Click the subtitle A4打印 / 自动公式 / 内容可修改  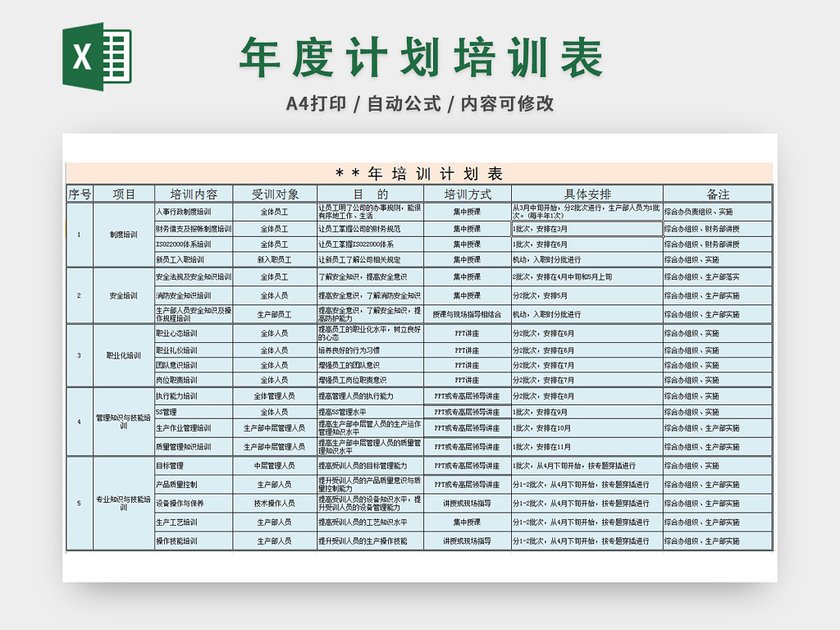tap(420, 104)
